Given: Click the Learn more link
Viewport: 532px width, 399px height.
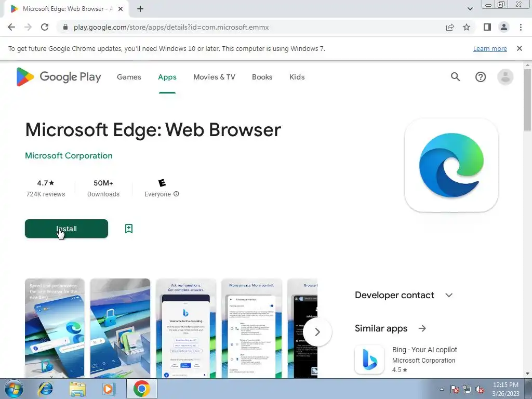Looking at the screenshot, I should click(x=490, y=48).
